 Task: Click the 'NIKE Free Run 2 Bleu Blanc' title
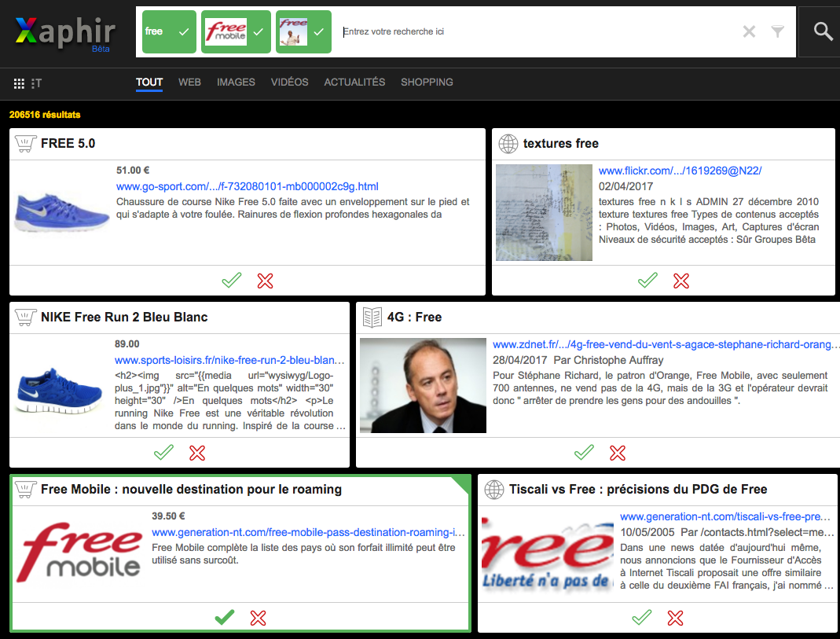click(x=124, y=317)
